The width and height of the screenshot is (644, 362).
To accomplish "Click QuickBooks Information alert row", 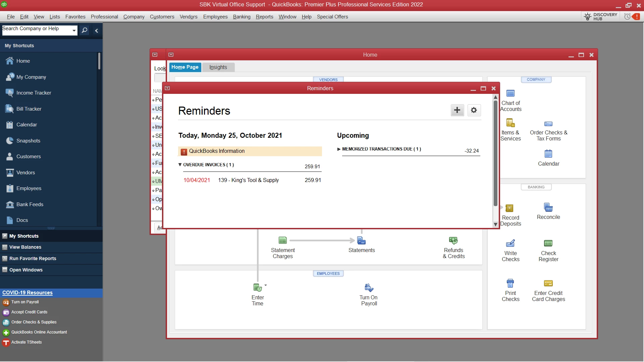I will pyautogui.click(x=250, y=151).
